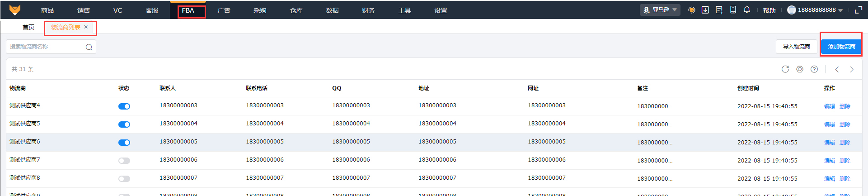Viewport: 868px width, 196px height.
Task: Refresh the logistics provider list
Action: tap(785, 69)
